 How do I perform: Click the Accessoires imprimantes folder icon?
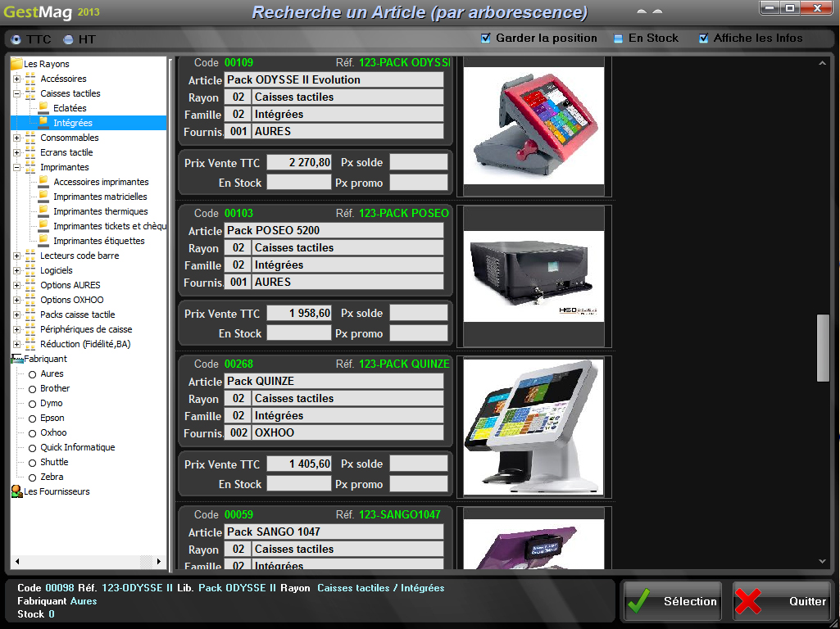pos(44,182)
